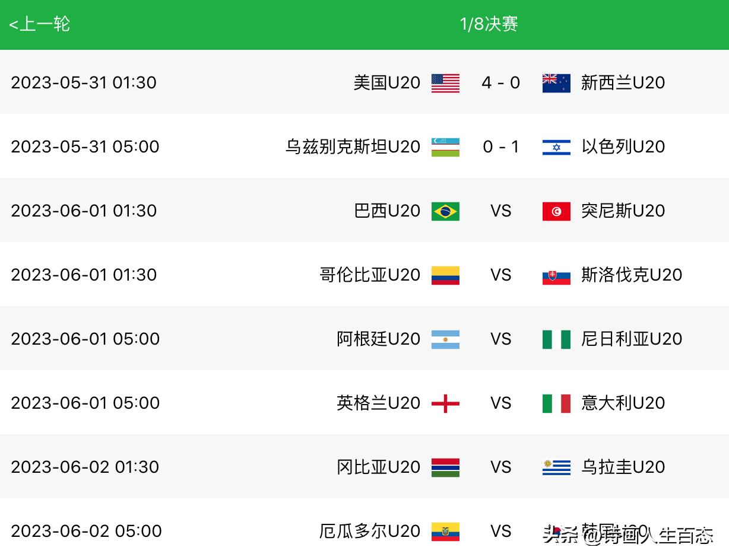Click the Argentina flag icon
This screenshot has width=729, height=560.
[x=445, y=339]
